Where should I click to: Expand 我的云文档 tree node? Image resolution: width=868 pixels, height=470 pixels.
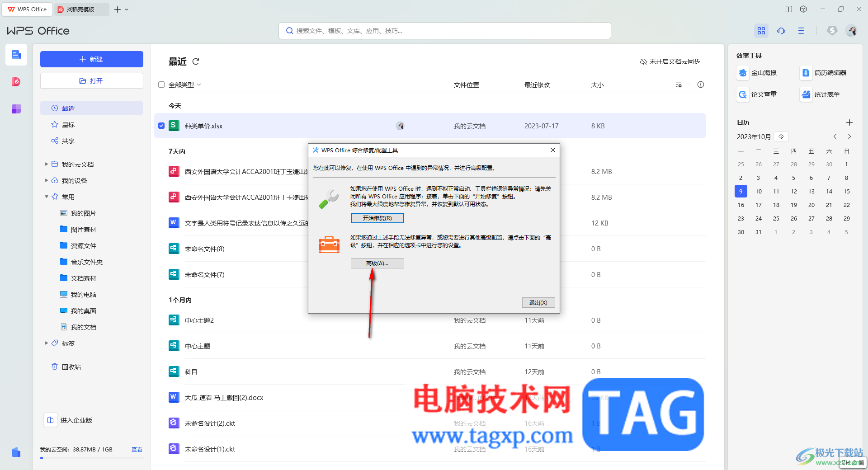(46, 164)
